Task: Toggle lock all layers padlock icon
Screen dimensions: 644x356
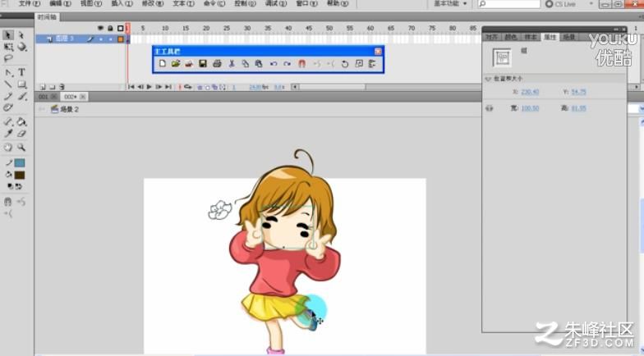Action: [x=110, y=28]
